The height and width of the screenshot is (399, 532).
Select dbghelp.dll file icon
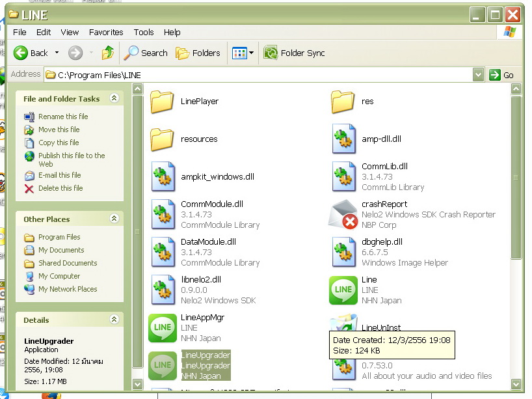coord(344,252)
